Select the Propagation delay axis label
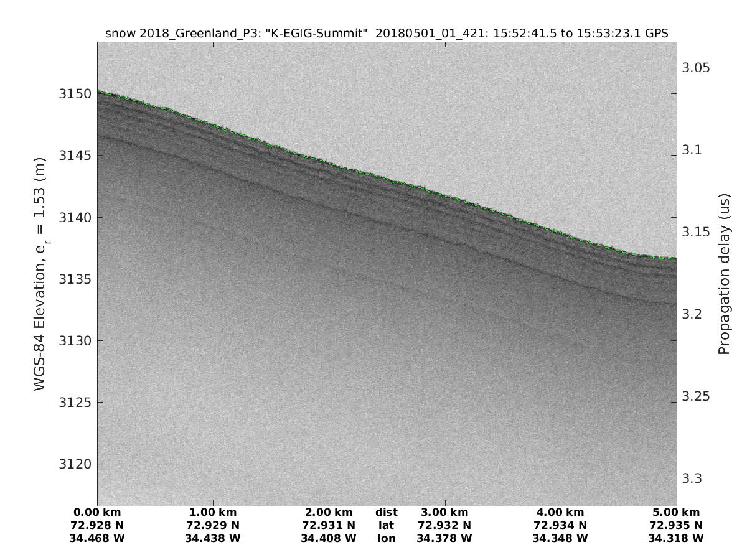The height and width of the screenshot is (560, 747). point(723,274)
